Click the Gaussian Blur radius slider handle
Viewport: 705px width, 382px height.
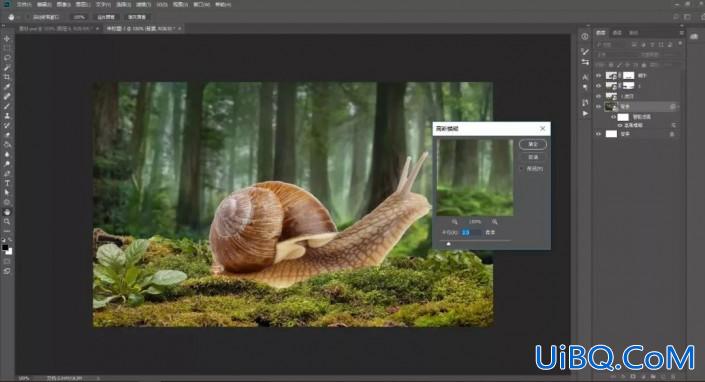[448, 244]
